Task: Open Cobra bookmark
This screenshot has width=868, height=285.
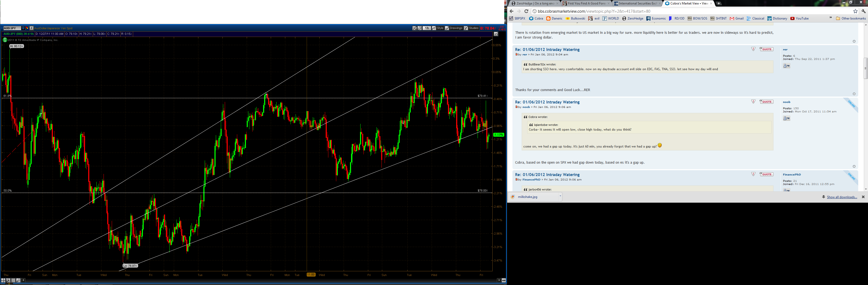Action: (x=536, y=18)
